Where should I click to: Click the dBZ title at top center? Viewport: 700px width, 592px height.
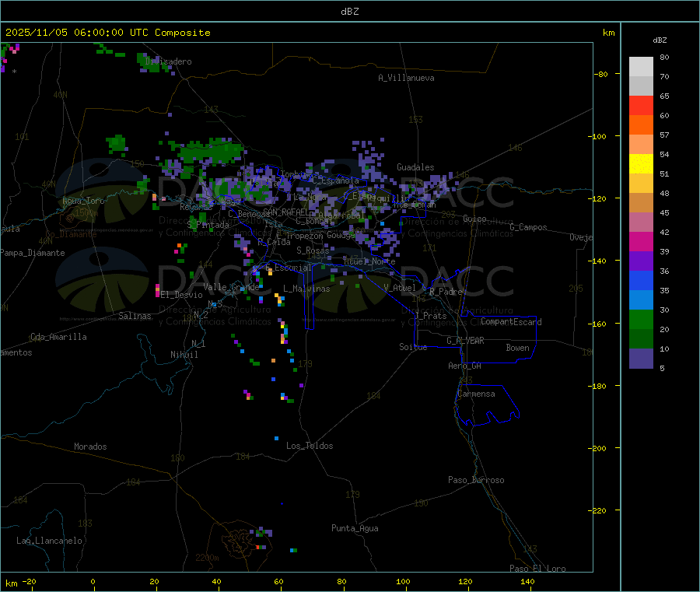coord(349,12)
